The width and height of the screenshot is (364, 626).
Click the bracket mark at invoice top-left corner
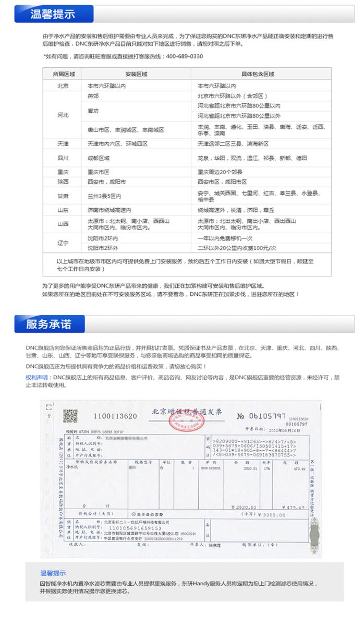[x=48, y=407]
